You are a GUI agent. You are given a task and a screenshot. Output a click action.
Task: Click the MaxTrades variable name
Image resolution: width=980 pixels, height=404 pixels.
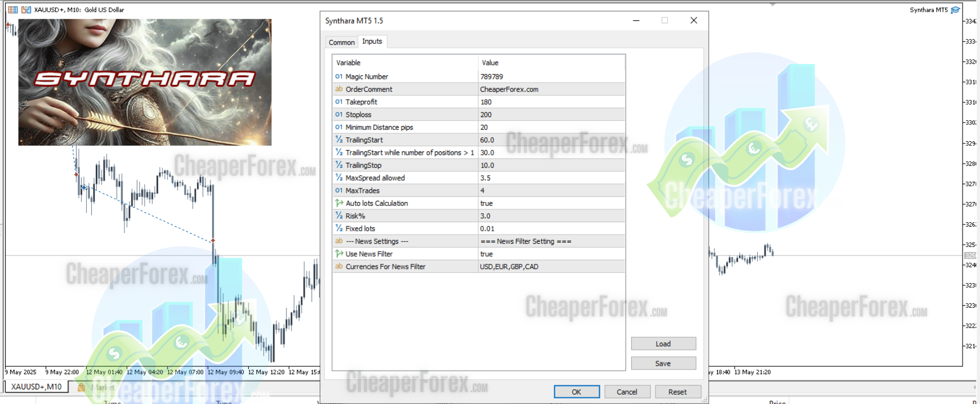pos(362,190)
